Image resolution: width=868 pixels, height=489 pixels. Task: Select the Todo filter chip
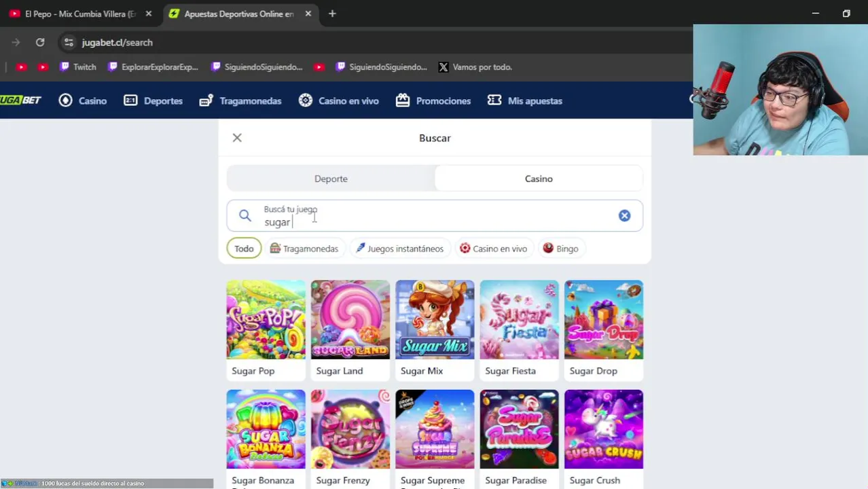pyautogui.click(x=244, y=249)
